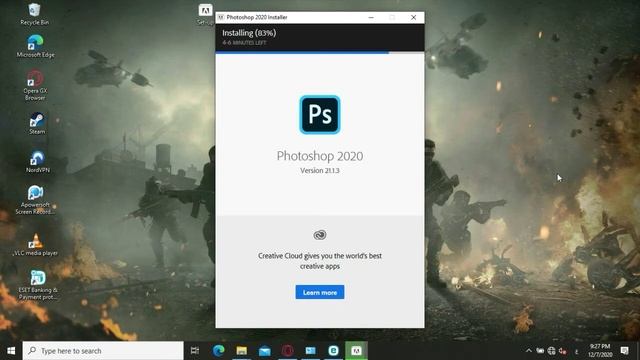Open the Action Center notifications icon
This screenshot has width=640, height=360.
pos(624,351)
